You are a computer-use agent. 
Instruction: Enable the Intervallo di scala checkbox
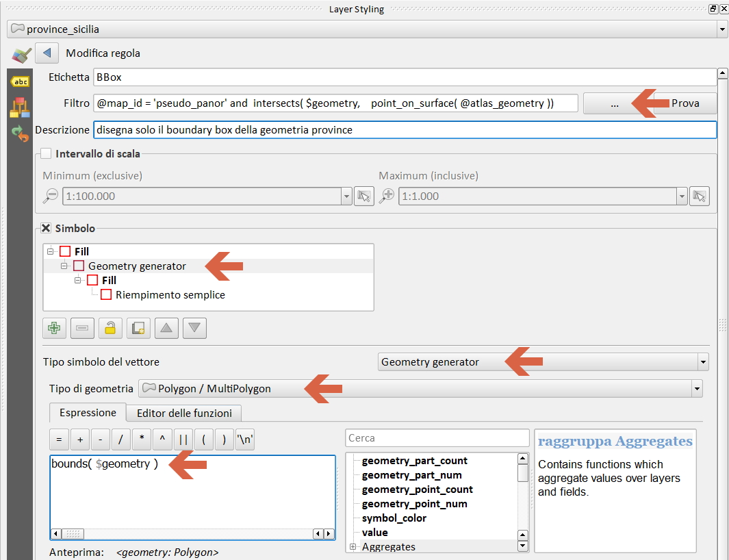(x=46, y=153)
